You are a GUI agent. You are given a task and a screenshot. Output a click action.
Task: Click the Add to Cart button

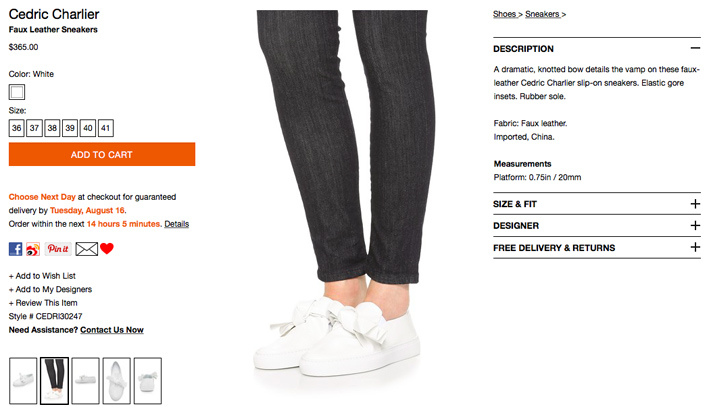pyautogui.click(x=102, y=154)
